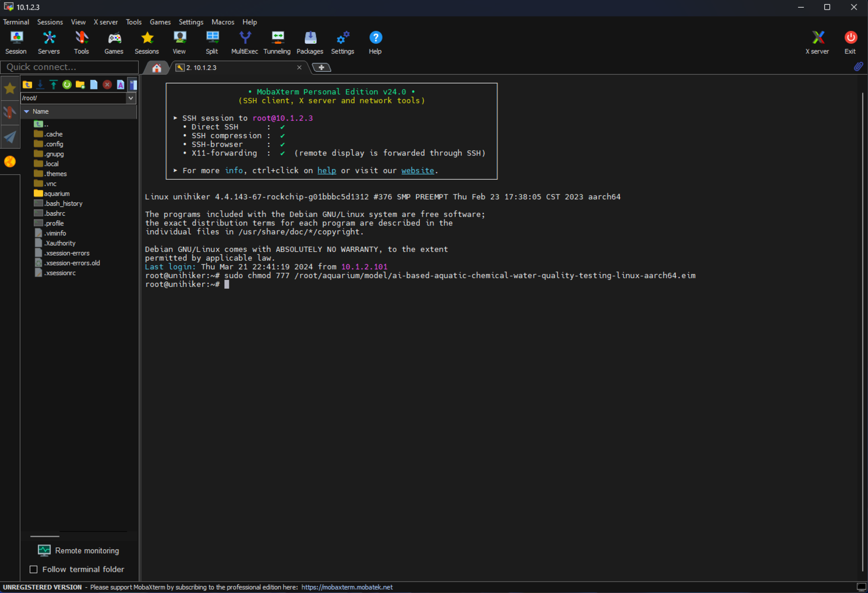
Task: Switch to the home tab
Action: tap(157, 68)
